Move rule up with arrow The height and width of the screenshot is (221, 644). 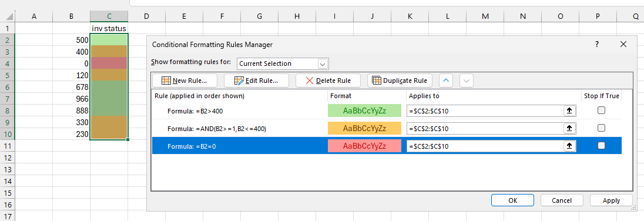click(x=447, y=81)
